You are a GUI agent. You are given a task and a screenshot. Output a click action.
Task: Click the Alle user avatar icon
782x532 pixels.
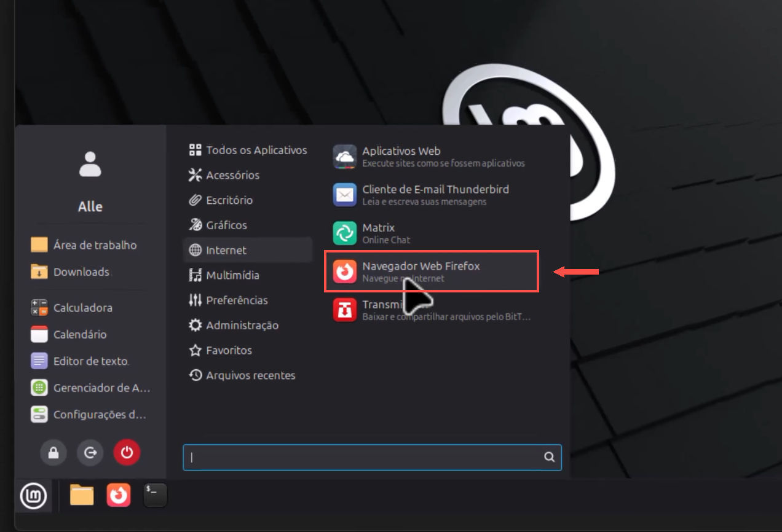click(90, 164)
